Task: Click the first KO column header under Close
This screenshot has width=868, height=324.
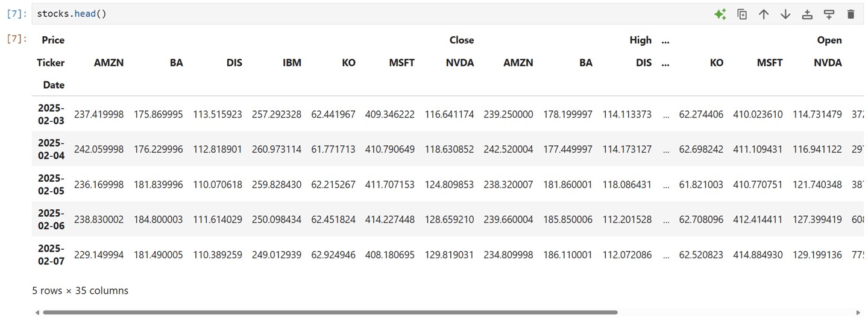Action: (x=348, y=63)
